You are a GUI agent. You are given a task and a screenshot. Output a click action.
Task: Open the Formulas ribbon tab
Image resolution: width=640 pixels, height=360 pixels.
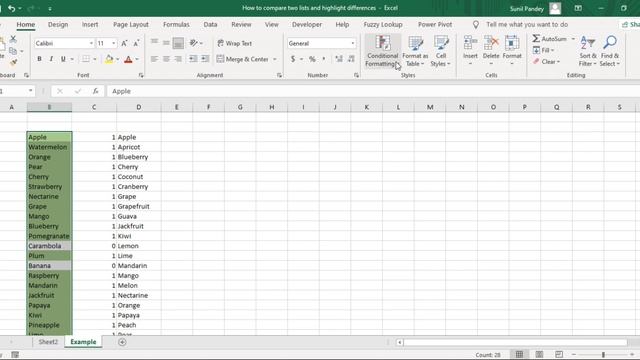click(x=176, y=24)
